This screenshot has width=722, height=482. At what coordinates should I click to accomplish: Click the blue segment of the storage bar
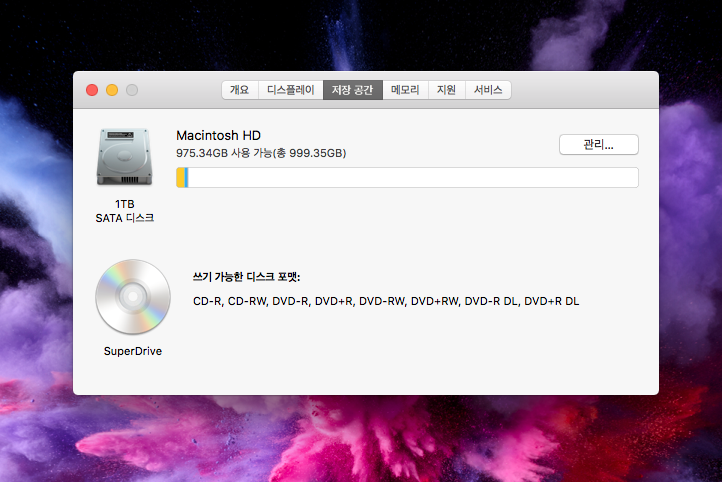pos(186,178)
